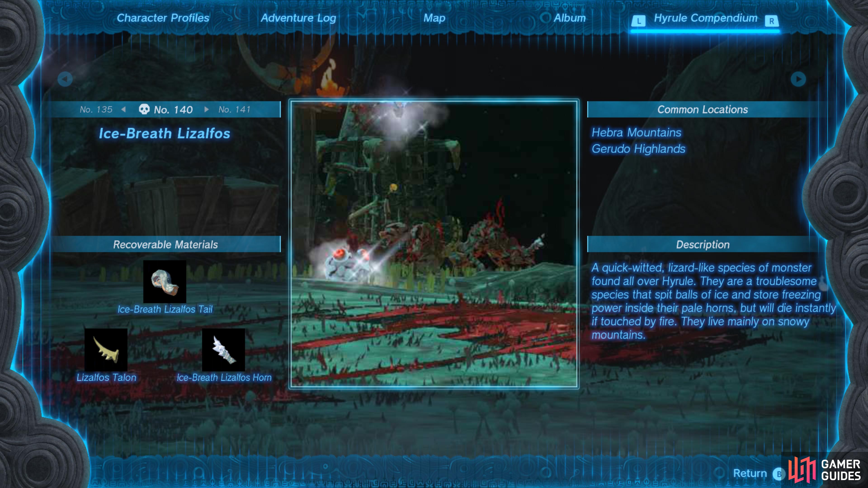
Task: Click the small right arrow beside No. 140
Action: tap(206, 109)
